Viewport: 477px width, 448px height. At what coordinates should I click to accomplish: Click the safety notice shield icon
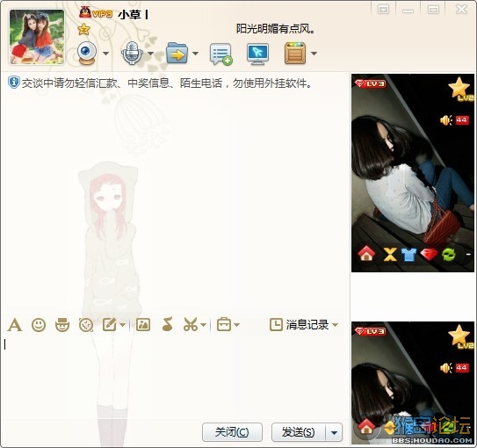coord(13,83)
